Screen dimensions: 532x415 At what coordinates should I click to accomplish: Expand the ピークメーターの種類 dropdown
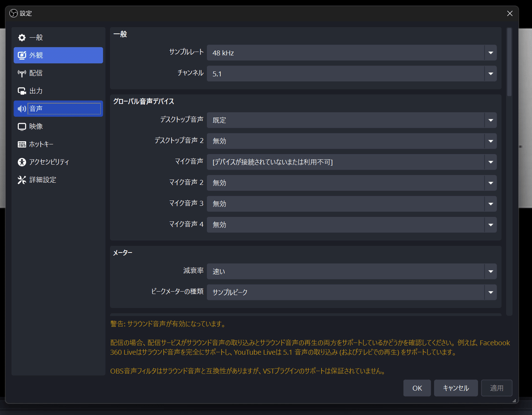(352, 292)
